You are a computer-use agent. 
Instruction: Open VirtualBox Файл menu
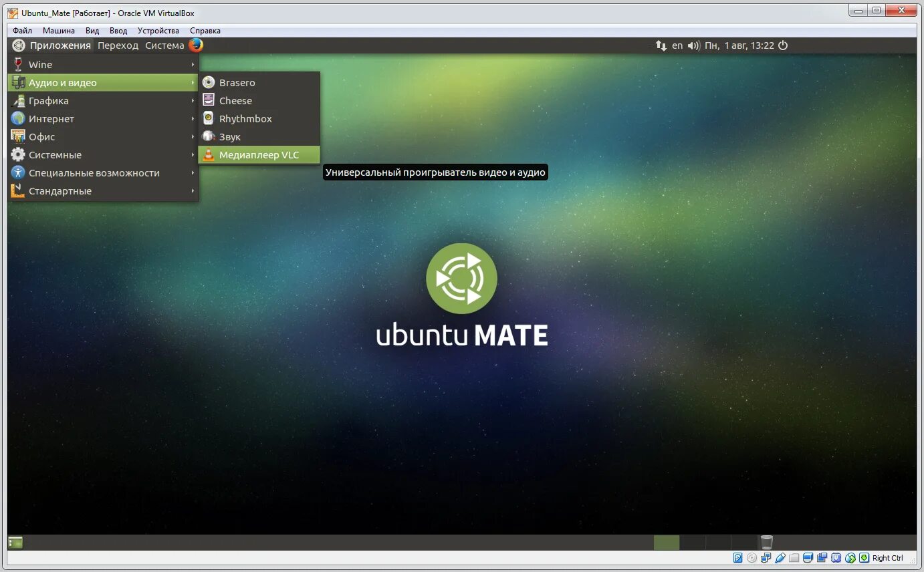(22, 31)
